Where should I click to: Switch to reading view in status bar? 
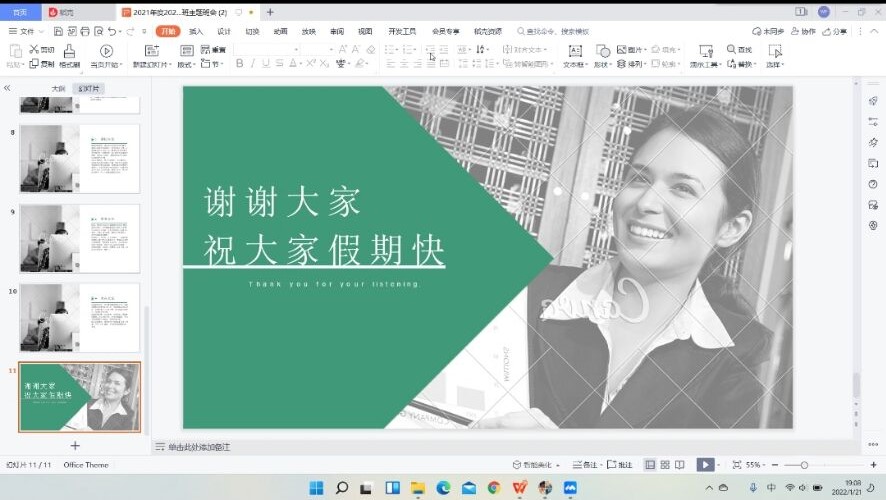tap(680, 465)
